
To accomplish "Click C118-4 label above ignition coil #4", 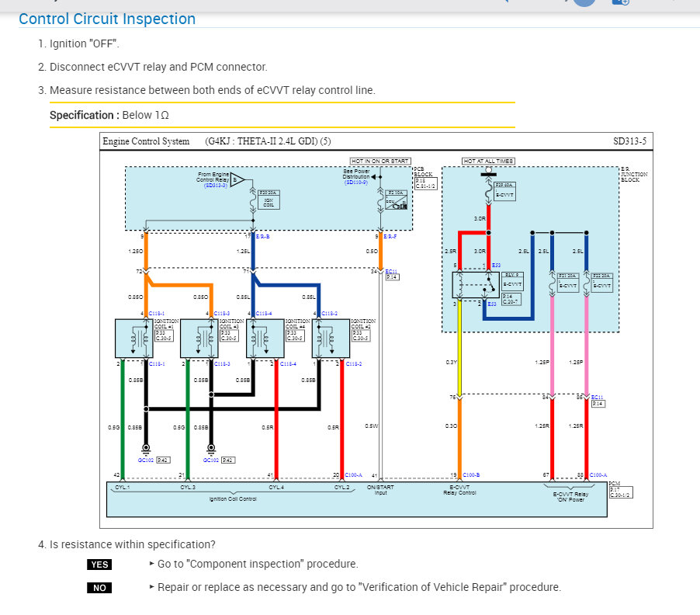I will tap(264, 314).
